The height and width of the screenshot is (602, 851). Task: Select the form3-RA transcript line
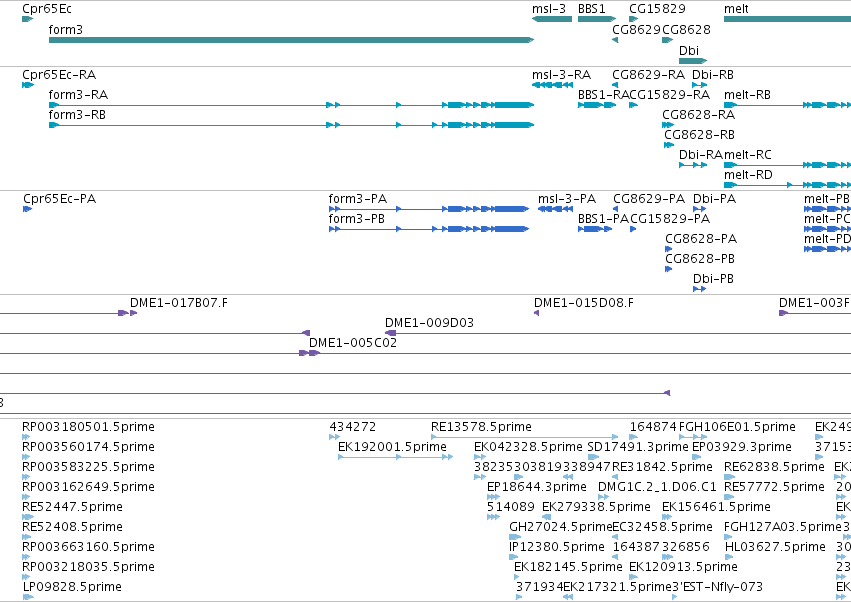291,105
